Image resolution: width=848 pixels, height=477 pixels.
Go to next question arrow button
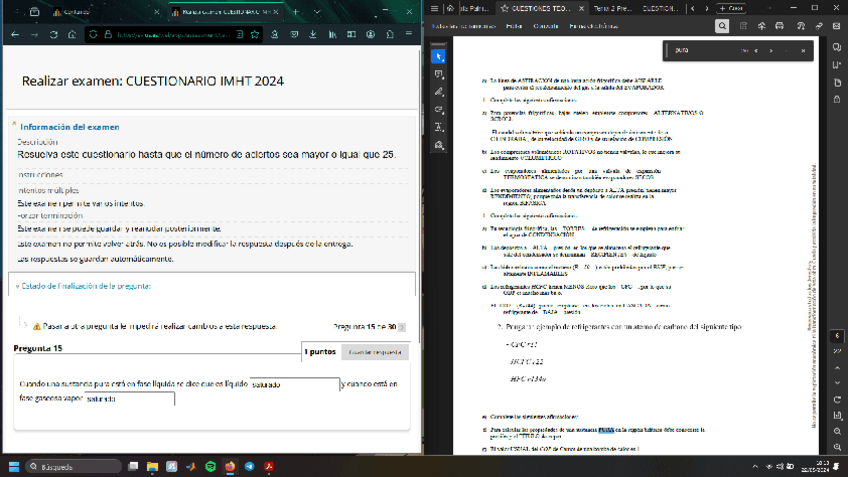tap(403, 327)
